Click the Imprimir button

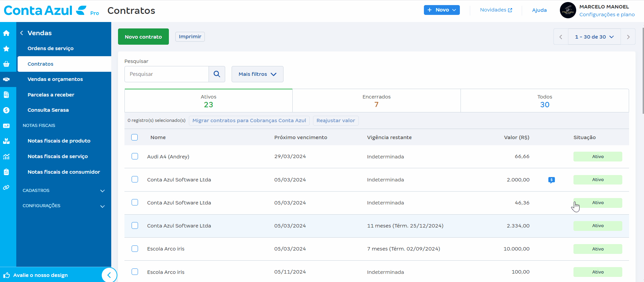pyautogui.click(x=190, y=37)
